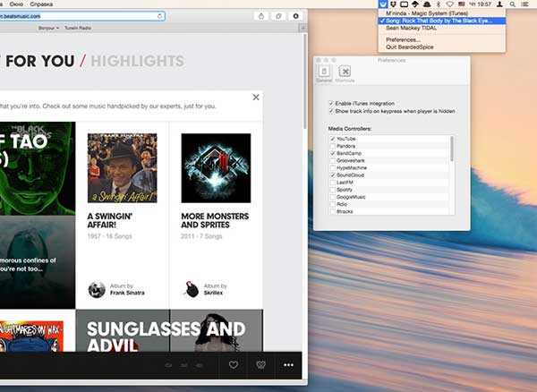Click Skrillex artist name
The height and width of the screenshot is (392, 537).
pos(213,293)
